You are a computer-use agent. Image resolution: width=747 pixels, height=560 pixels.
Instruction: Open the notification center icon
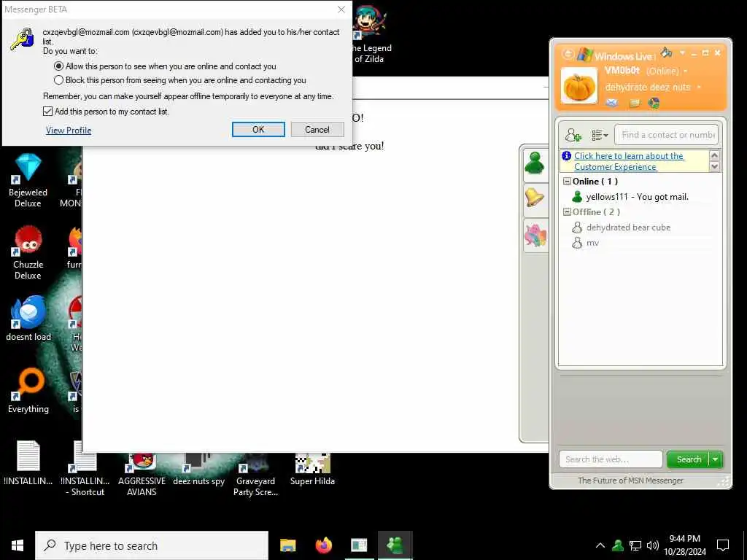[x=723, y=545]
